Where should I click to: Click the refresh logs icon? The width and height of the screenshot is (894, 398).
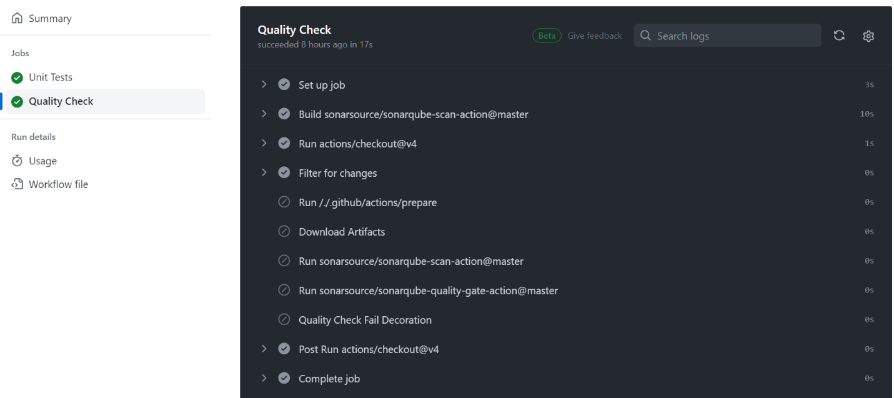839,35
